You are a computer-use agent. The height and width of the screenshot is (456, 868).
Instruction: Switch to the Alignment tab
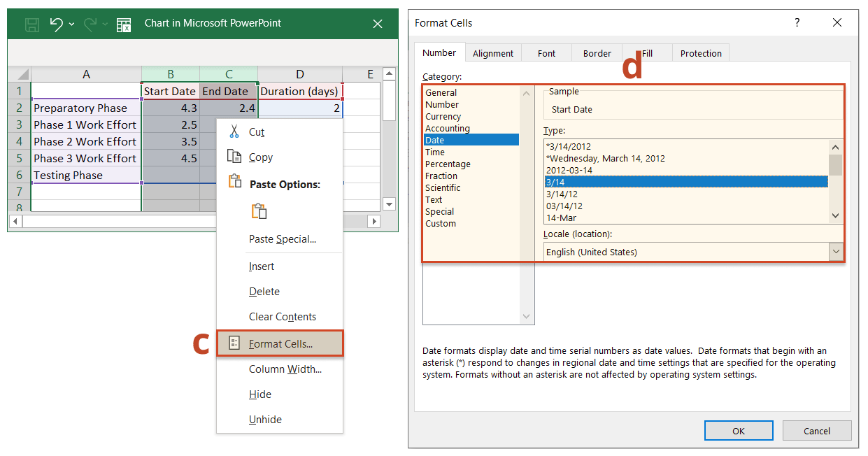(x=493, y=52)
